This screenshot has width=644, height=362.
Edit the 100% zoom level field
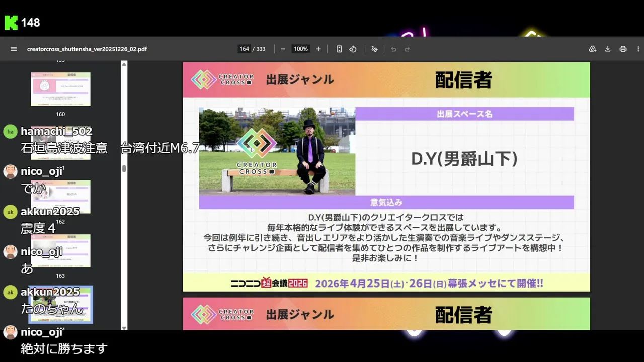point(301,49)
